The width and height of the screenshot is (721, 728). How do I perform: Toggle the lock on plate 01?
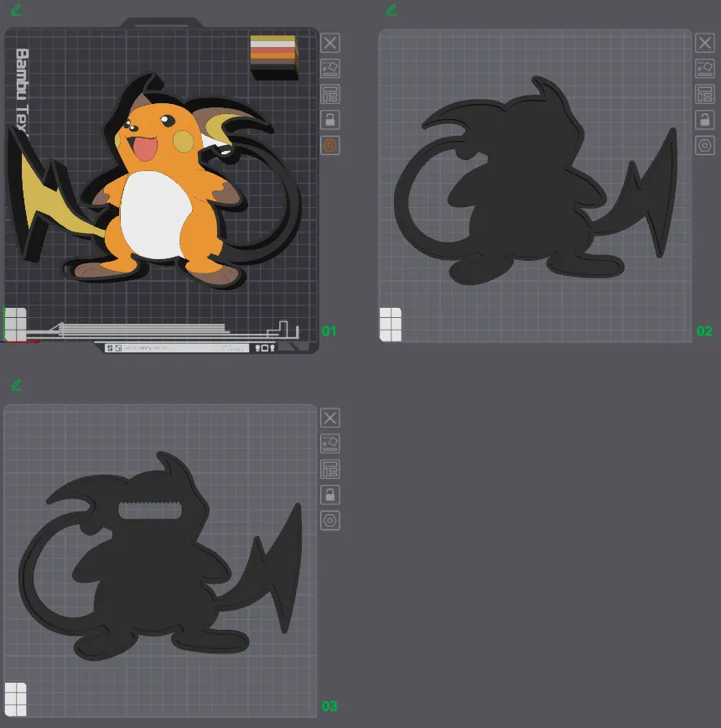point(330,120)
